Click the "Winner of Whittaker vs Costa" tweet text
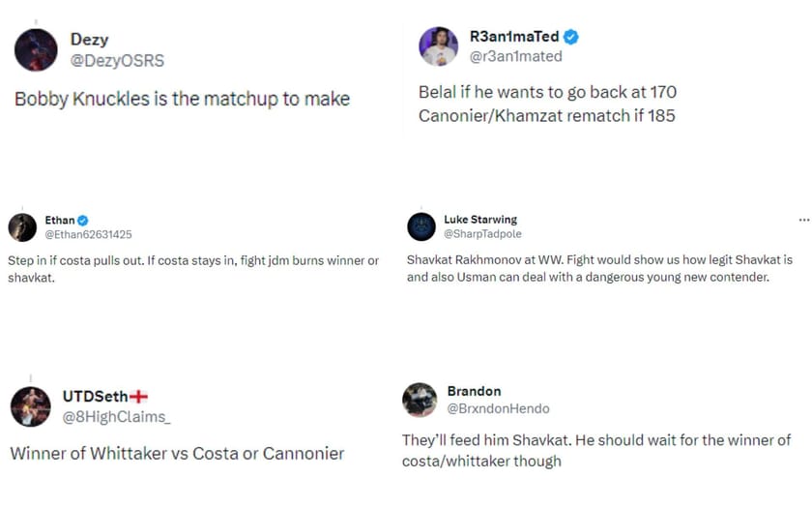The image size is (812, 508). pos(177,453)
